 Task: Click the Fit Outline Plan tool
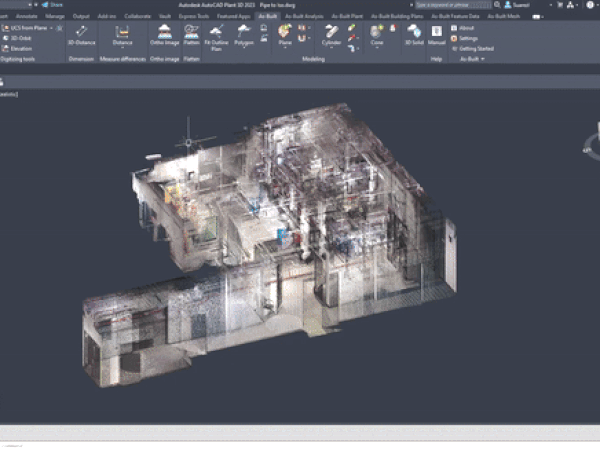tap(216, 38)
